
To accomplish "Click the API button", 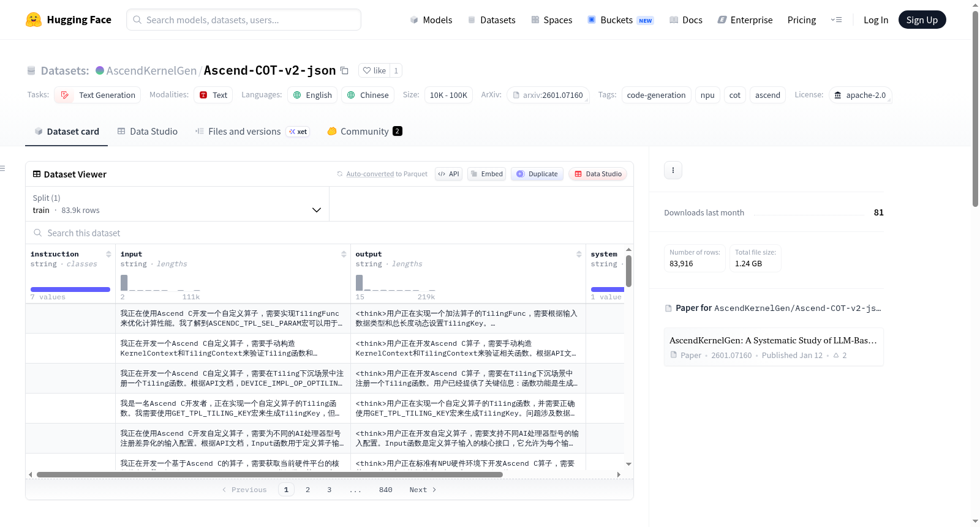I will coord(449,174).
